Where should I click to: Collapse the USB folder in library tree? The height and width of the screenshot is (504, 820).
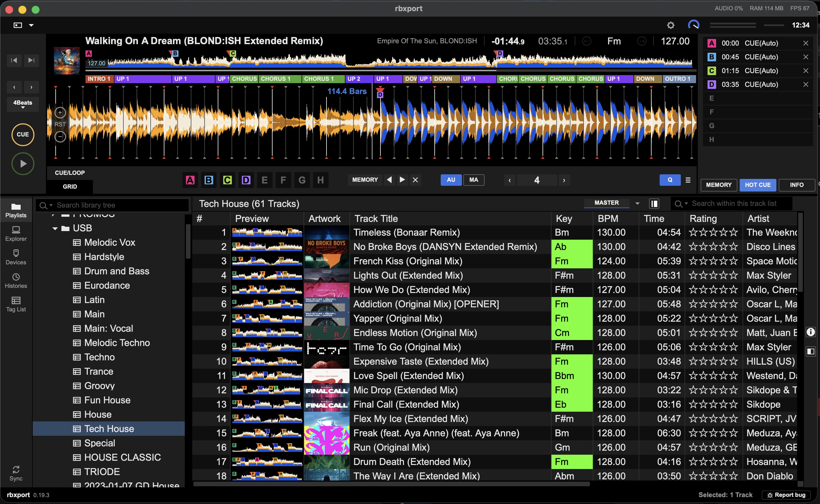55,228
